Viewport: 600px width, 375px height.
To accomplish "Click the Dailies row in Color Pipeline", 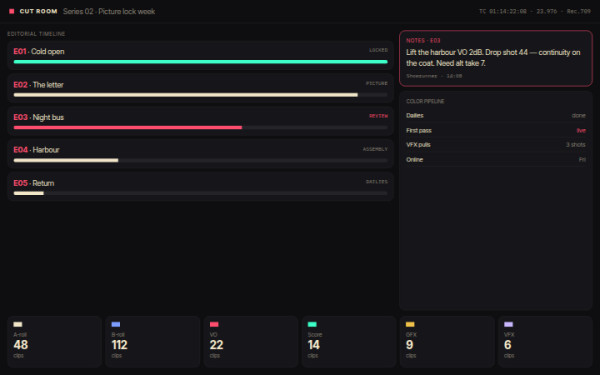I will tap(496, 116).
